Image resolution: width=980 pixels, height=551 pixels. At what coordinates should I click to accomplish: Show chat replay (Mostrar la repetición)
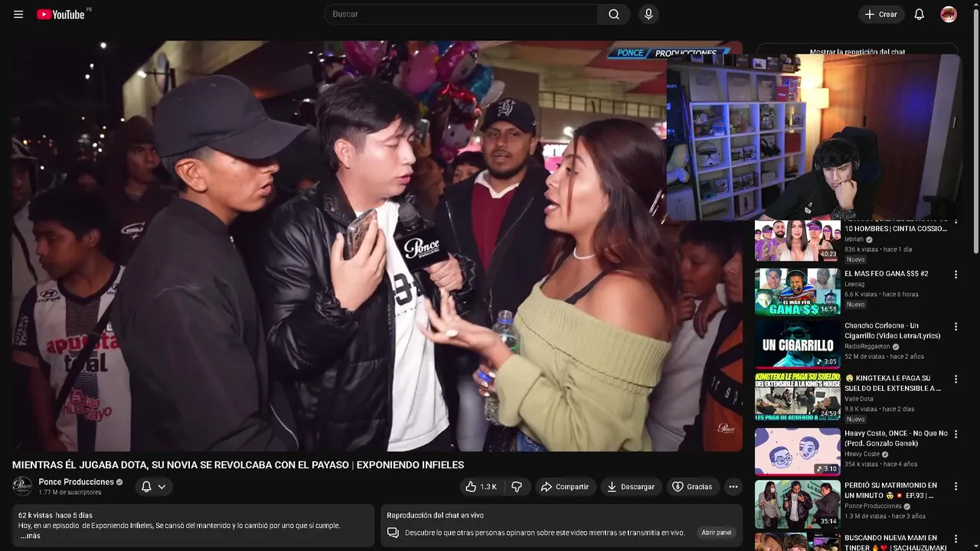pos(857,52)
